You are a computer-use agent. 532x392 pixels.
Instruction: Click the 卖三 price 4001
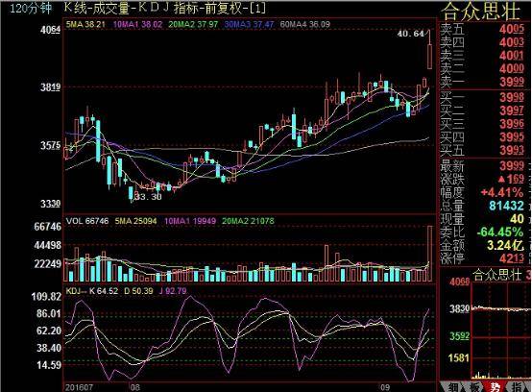coord(512,56)
